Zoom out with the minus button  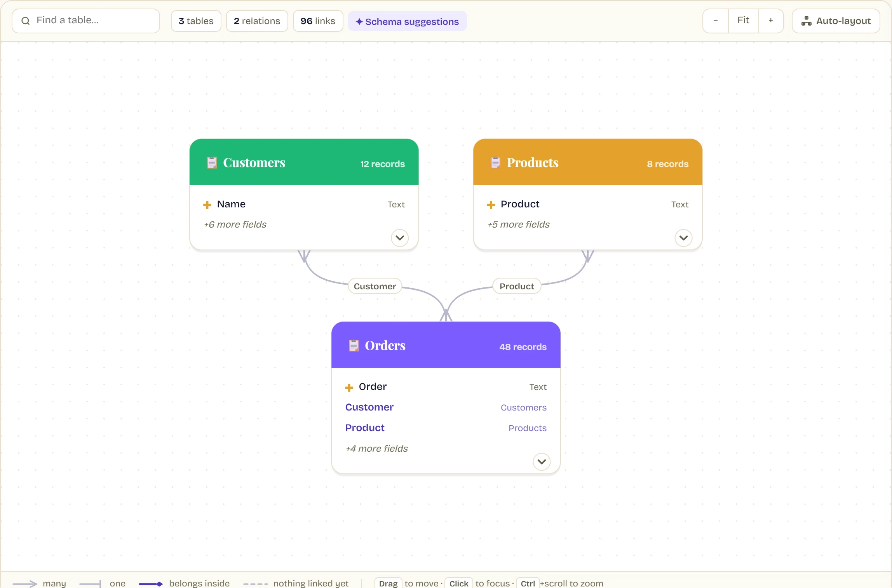(x=716, y=21)
